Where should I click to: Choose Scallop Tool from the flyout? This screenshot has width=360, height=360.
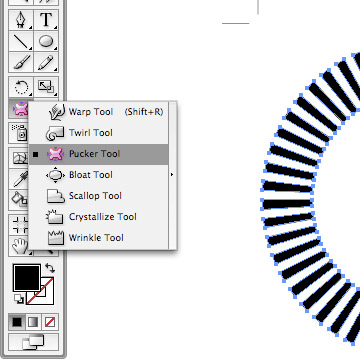[99, 196]
